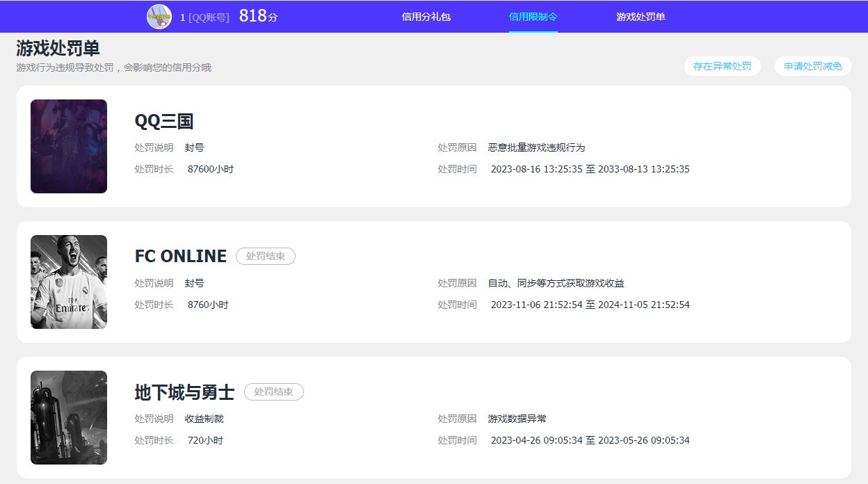Select the 地下城与勇士 cover thumbnail
The image size is (868, 484).
pyautogui.click(x=69, y=417)
